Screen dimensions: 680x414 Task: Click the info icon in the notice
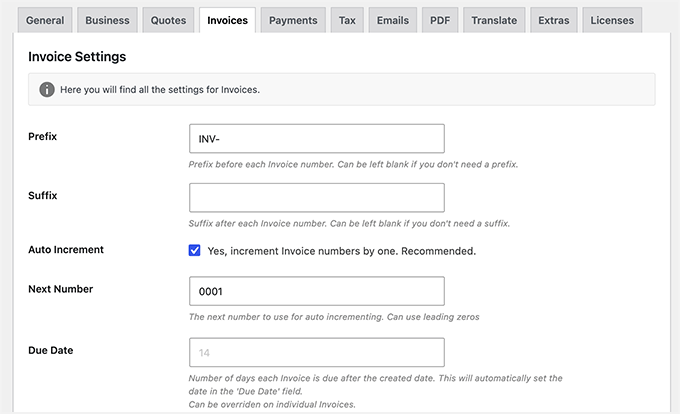click(x=47, y=90)
